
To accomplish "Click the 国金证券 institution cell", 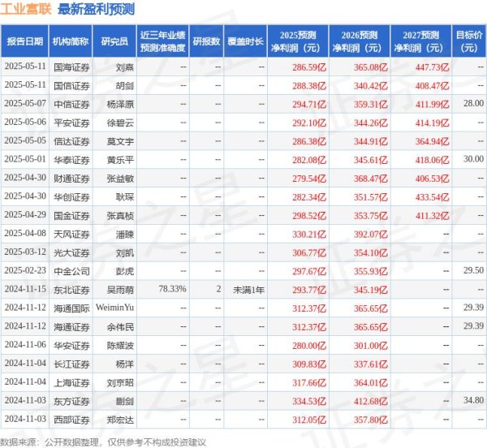I will [x=71, y=216].
